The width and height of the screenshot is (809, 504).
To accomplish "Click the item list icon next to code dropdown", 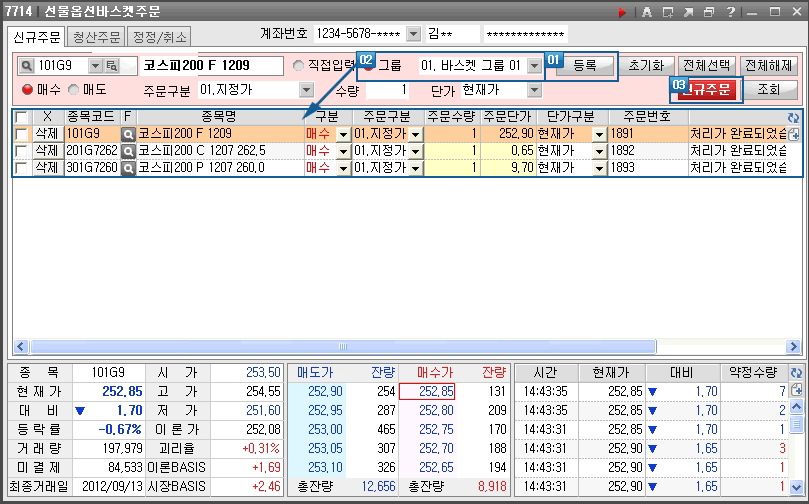I will 111,66.
